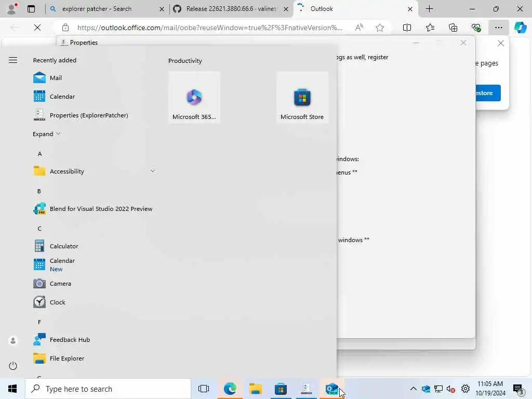Image resolution: width=532 pixels, height=399 pixels.
Task: Open Outlook (new) from the taskbar
Action: pyautogui.click(x=331, y=389)
